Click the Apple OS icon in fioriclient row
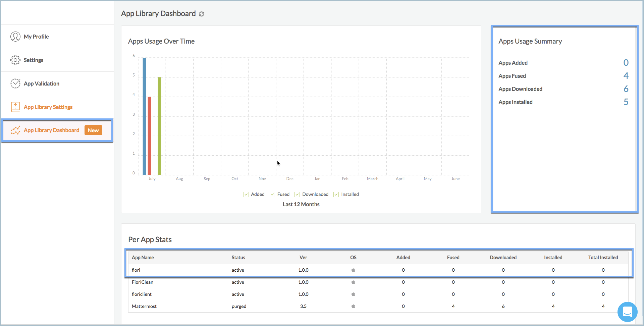The image size is (644, 326). click(x=353, y=294)
